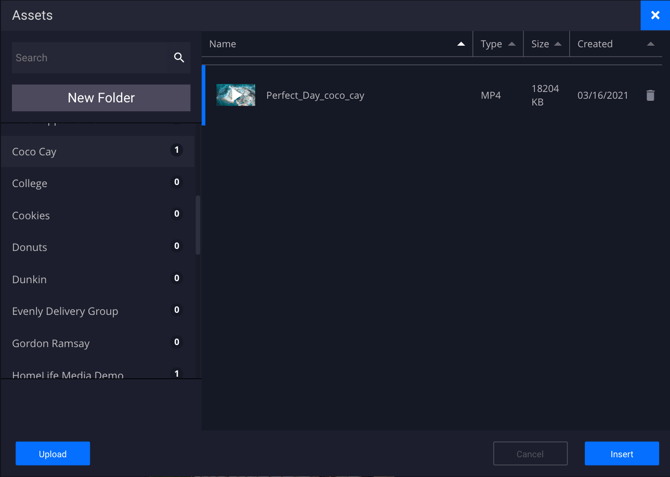
Task: Click the Cancel button
Action: click(530, 453)
